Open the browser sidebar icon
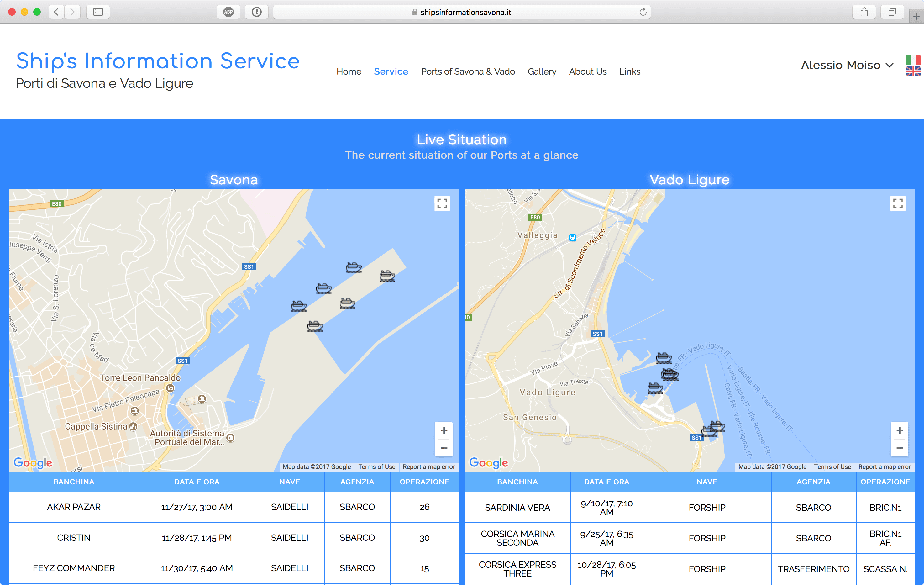 click(x=97, y=12)
